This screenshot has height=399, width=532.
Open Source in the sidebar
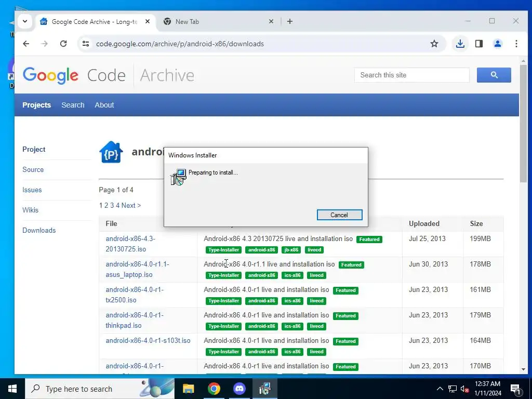(33, 170)
